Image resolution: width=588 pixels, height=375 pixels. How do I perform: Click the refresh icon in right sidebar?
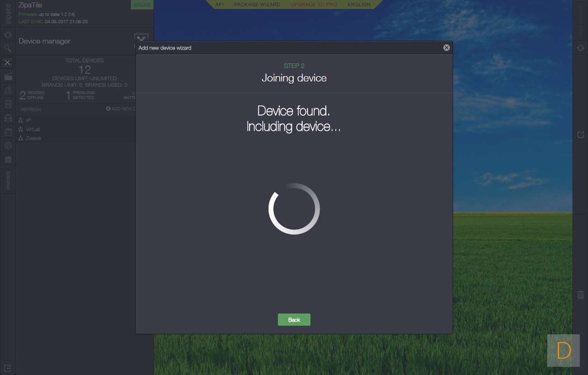click(x=580, y=48)
